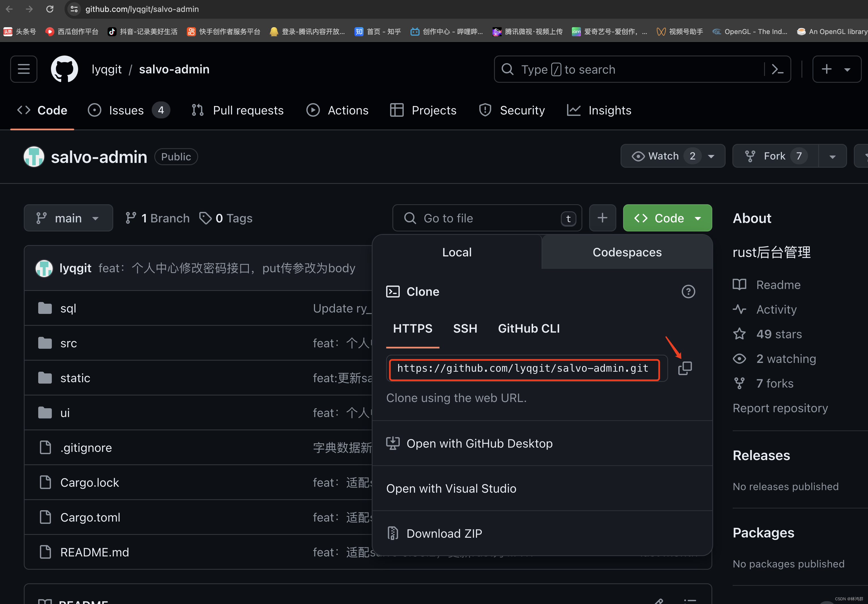Viewport: 868px width, 604px height.
Task: Click the create new file icon
Action: 602,218
